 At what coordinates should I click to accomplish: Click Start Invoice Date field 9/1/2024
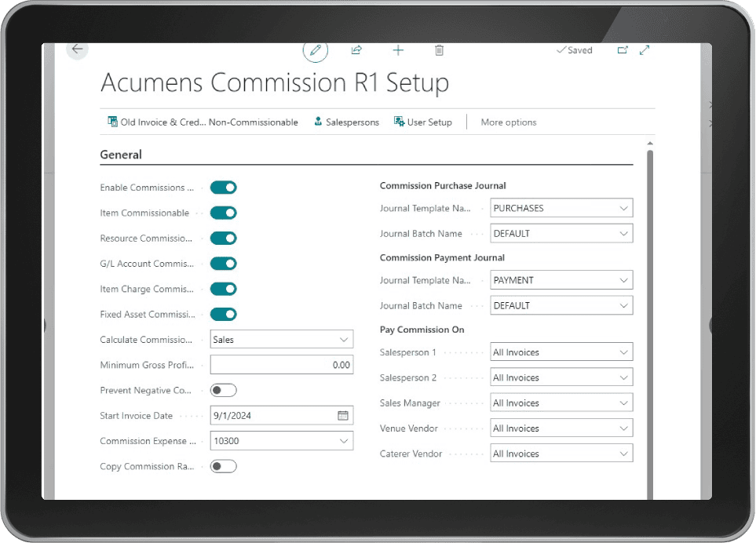(x=282, y=416)
